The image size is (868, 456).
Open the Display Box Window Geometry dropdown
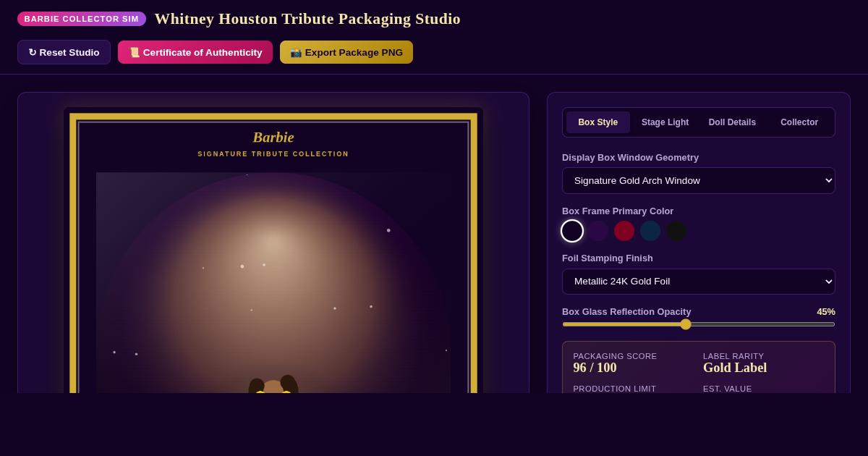[x=699, y=180]
